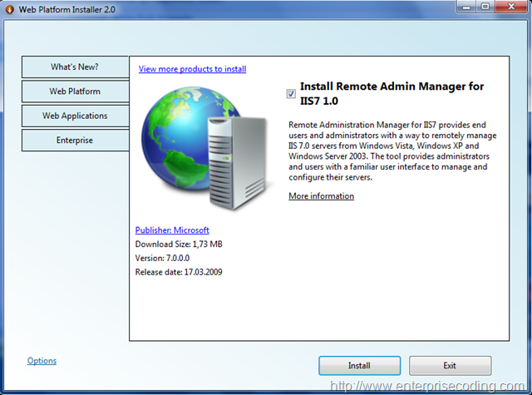The width and height of the screenshot is (532, 395).
Task: Open the Options link
Action: pos(42,360)
